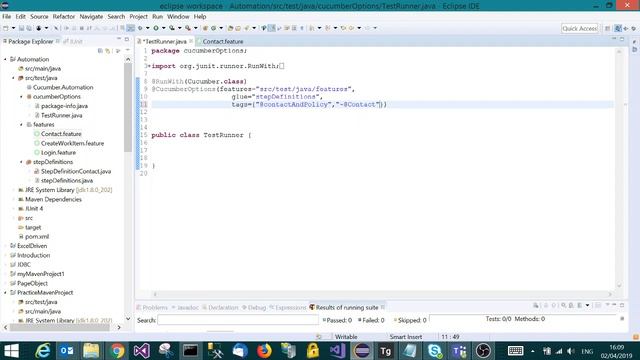Maximize the Package Explorer view
Image resolution: width=640 pixels, height=360 pixels.
[x=127, y=39]
